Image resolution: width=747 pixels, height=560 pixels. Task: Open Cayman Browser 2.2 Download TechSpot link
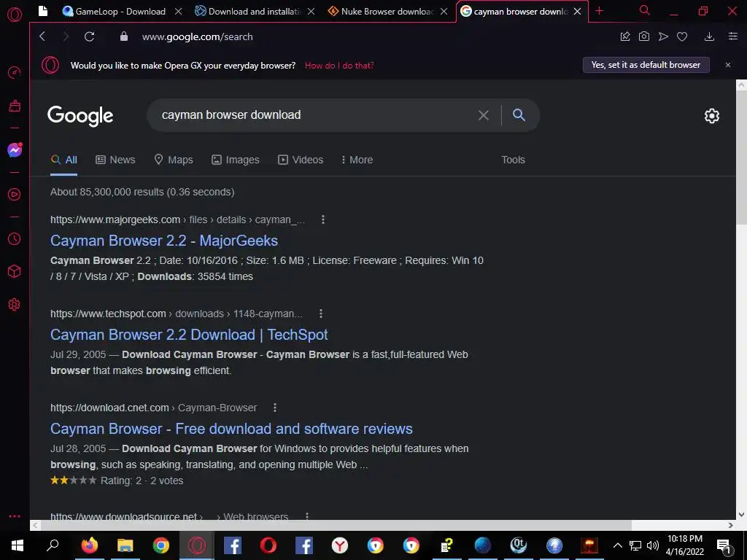tap(189, 335)
